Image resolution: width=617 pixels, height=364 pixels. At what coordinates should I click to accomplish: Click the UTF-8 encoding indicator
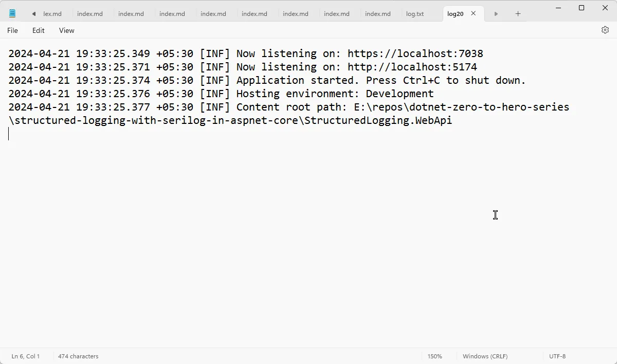[x=557, y=356]
